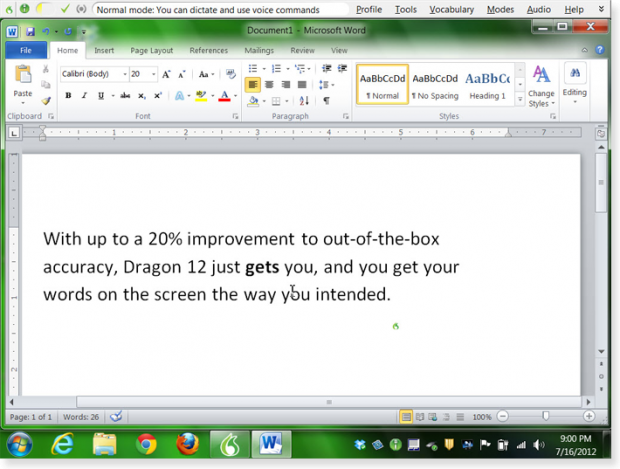Switch to the Review tab

point(302,50)
